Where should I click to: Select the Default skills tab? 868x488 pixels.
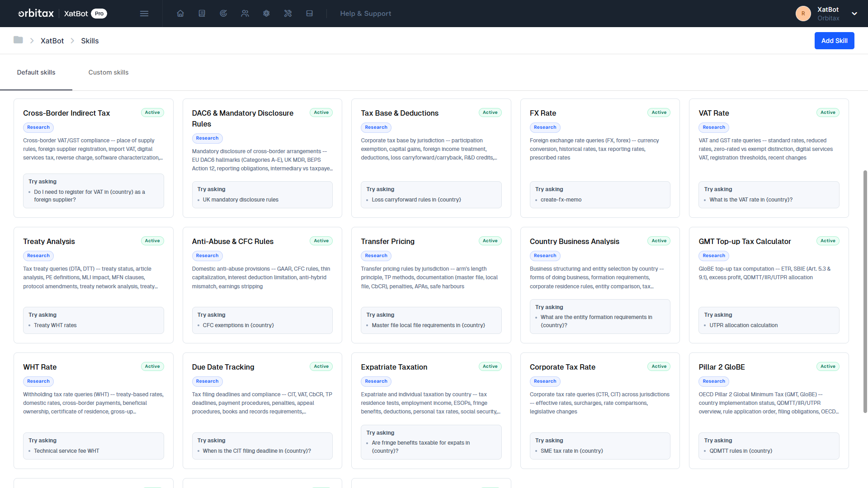pyautogui.click(x=36, y=72)
